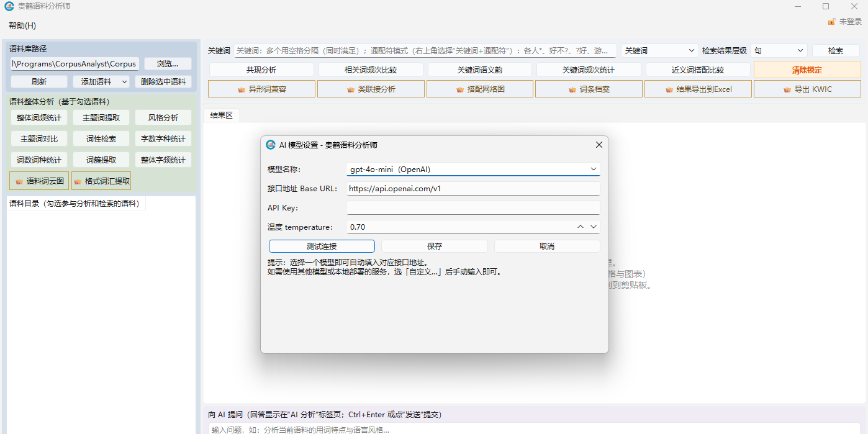Open premium 异形词兼容 feature

click(x=261, y=89)
